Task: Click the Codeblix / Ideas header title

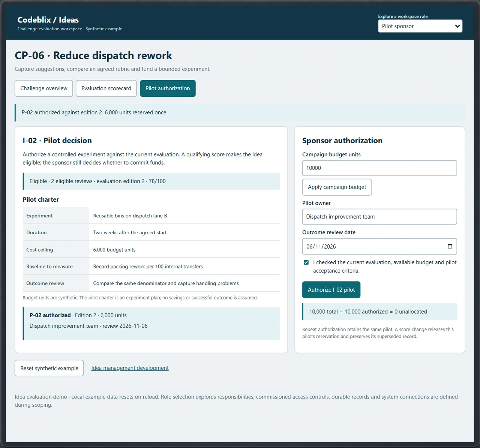Action: tap(48, 20)
